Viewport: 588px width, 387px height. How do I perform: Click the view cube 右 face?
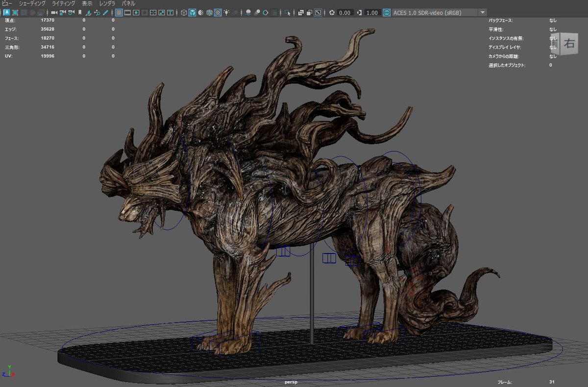(x=569, y=44)
